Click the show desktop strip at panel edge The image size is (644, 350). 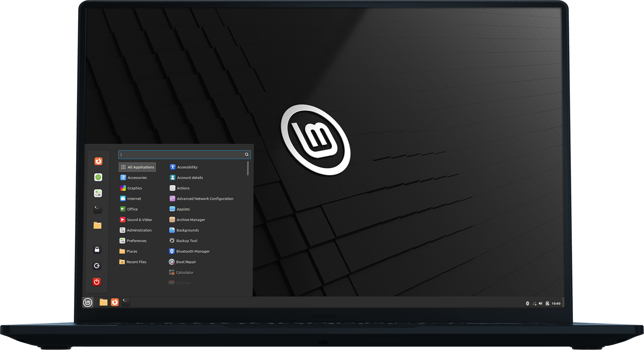[x=563, y=303]
